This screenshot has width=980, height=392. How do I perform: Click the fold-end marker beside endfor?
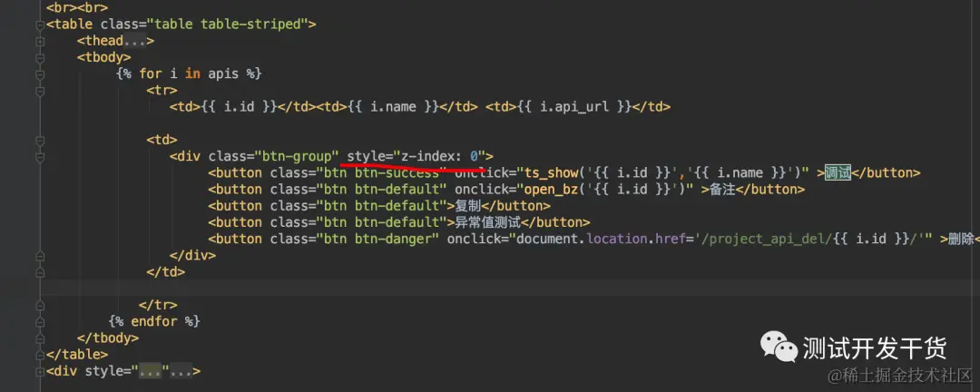coord(40,321)
